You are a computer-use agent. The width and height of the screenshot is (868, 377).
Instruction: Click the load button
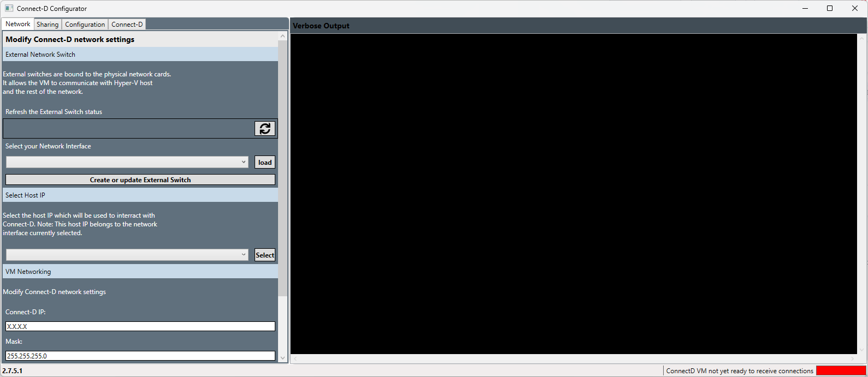[265, 162]
